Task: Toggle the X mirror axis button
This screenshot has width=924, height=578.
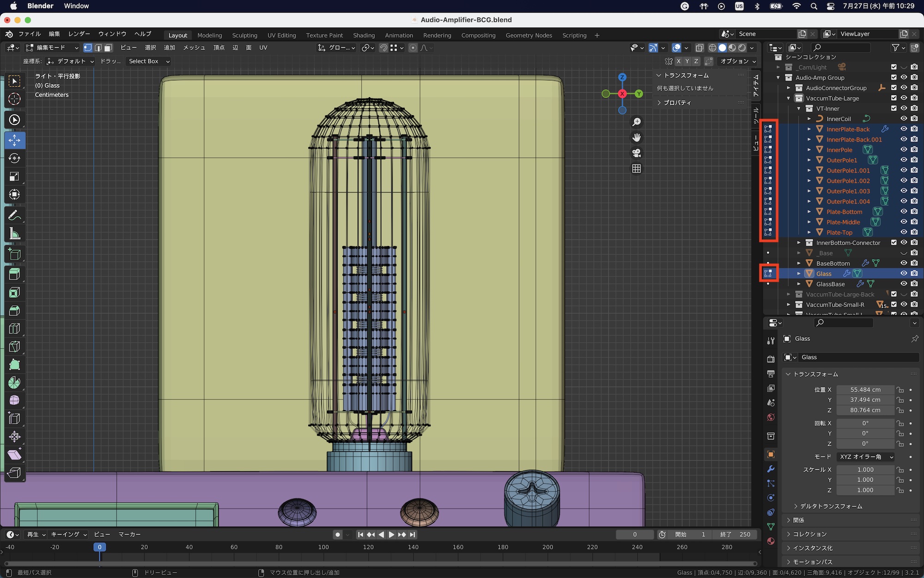Action: (x=678, y=61)
